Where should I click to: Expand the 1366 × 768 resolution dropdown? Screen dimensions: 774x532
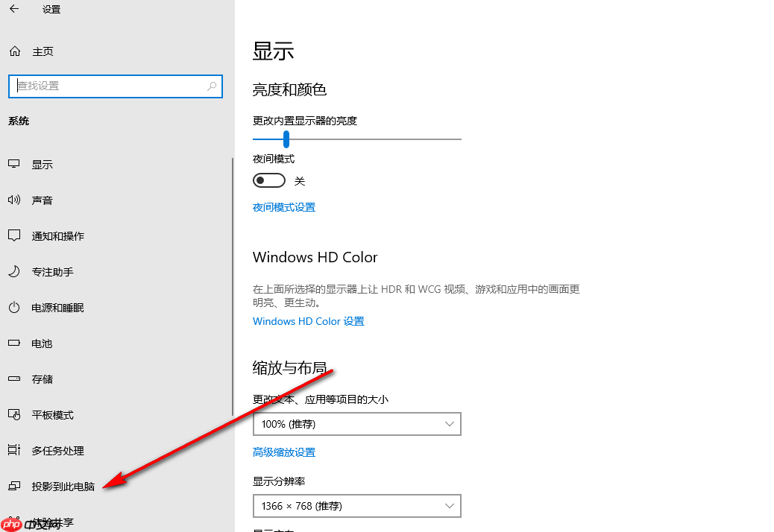[x=356, y=505]
